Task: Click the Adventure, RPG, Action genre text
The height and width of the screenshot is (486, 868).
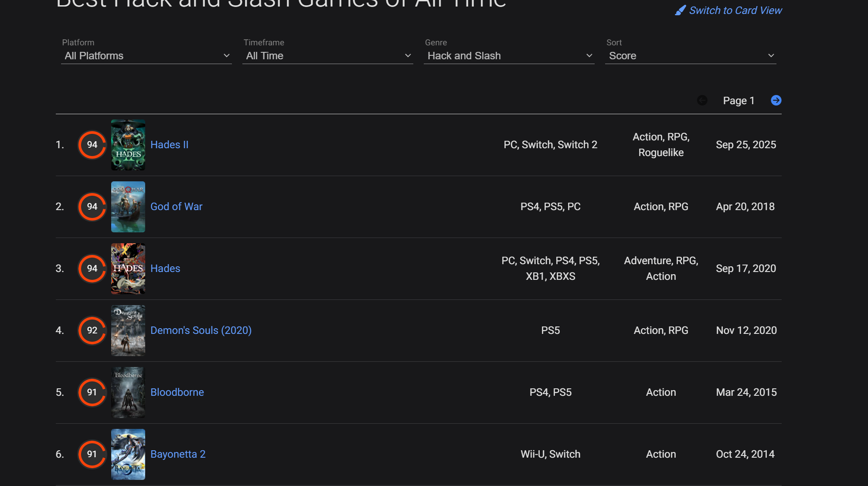Action: coord(661,268)
